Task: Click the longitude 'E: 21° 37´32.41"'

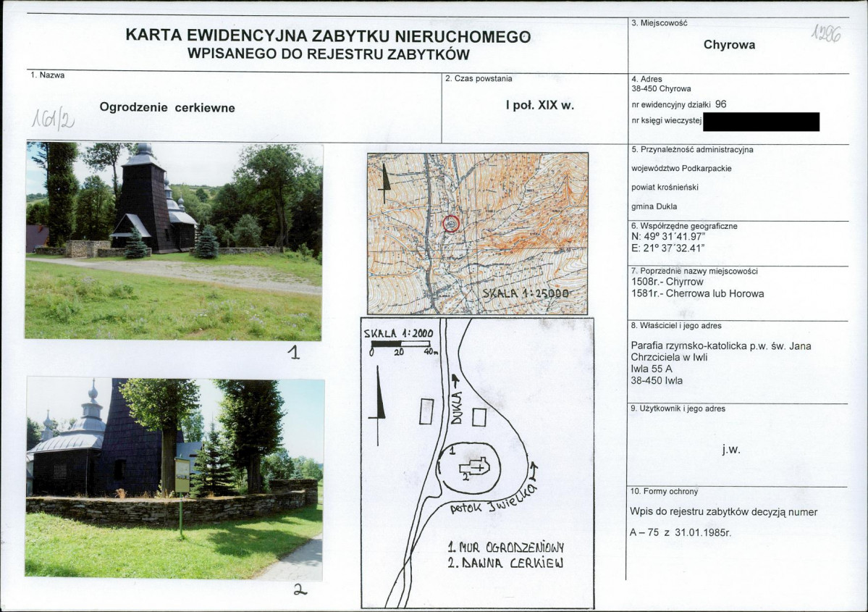Action: pyautogui.click(x=667, y=248)
